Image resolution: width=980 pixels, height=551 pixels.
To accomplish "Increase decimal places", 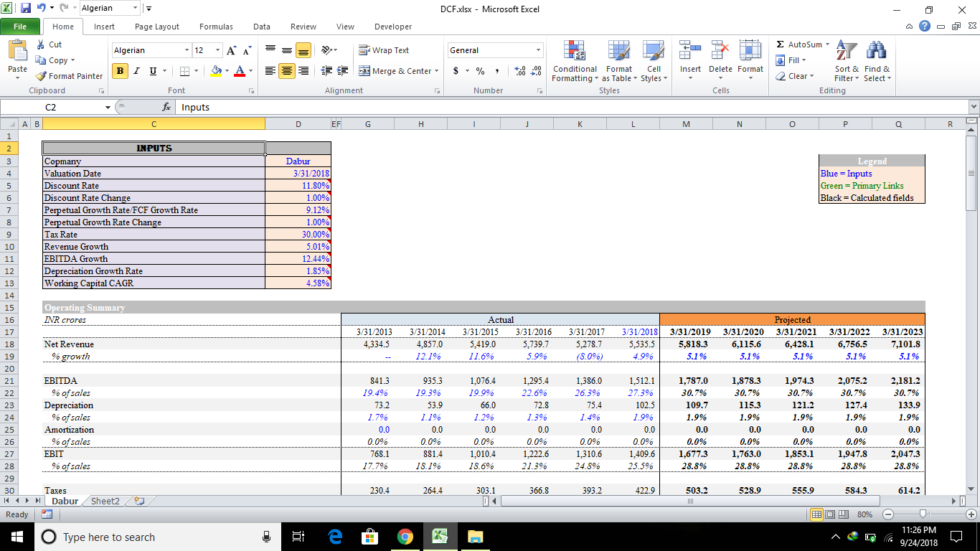I will [520, 71].
